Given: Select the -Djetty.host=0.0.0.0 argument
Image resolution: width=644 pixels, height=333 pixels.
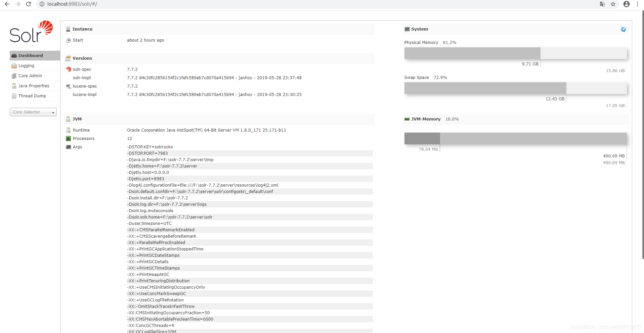Looking at the screenshot, I should [x=148, y=173].
